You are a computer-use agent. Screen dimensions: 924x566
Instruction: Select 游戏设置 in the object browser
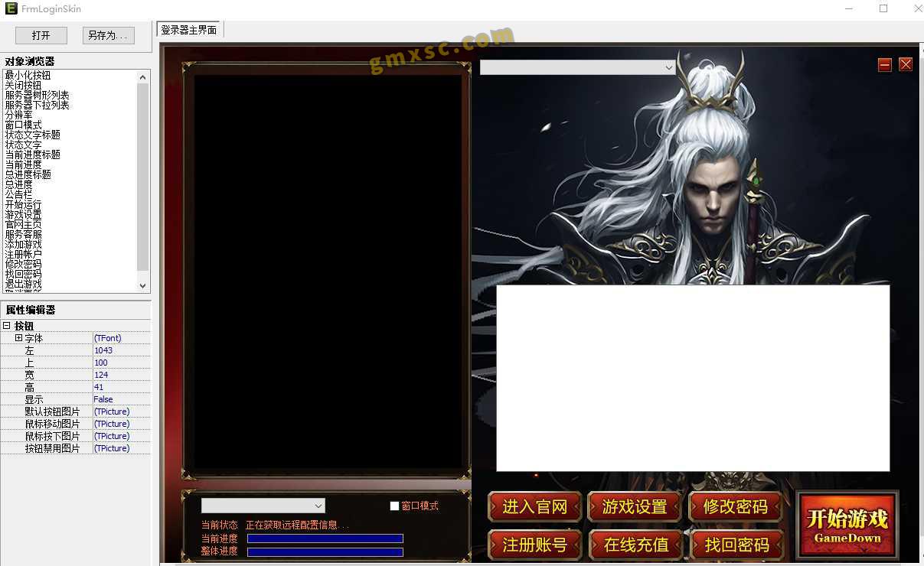24,215
